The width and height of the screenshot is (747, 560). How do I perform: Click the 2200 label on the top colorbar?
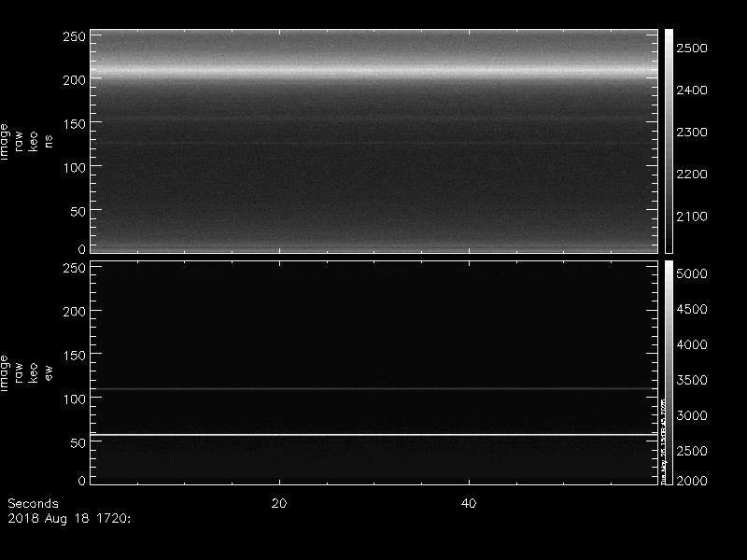click(x=692, y=174)
